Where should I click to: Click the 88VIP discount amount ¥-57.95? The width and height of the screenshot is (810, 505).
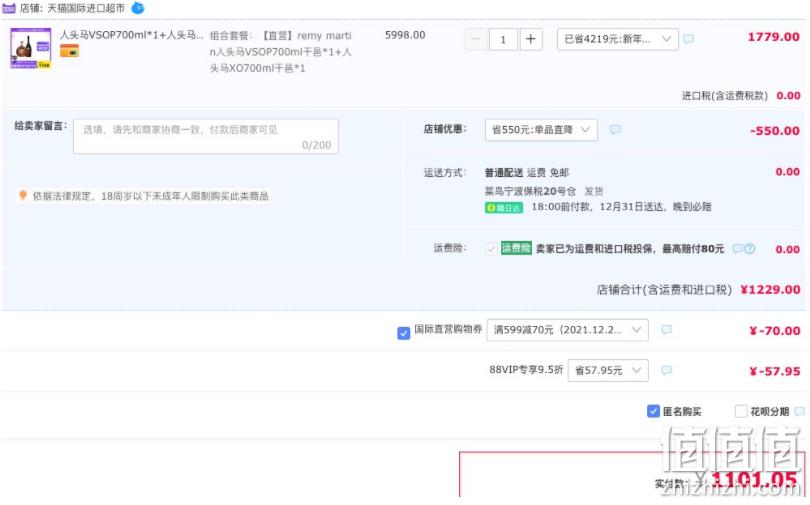[774, 371]
